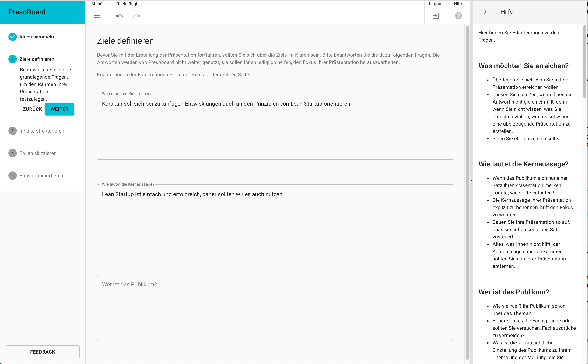Collapse the Hilfe panel with the chevron
This screenshot has height=364, width=588.
(485, 12)
